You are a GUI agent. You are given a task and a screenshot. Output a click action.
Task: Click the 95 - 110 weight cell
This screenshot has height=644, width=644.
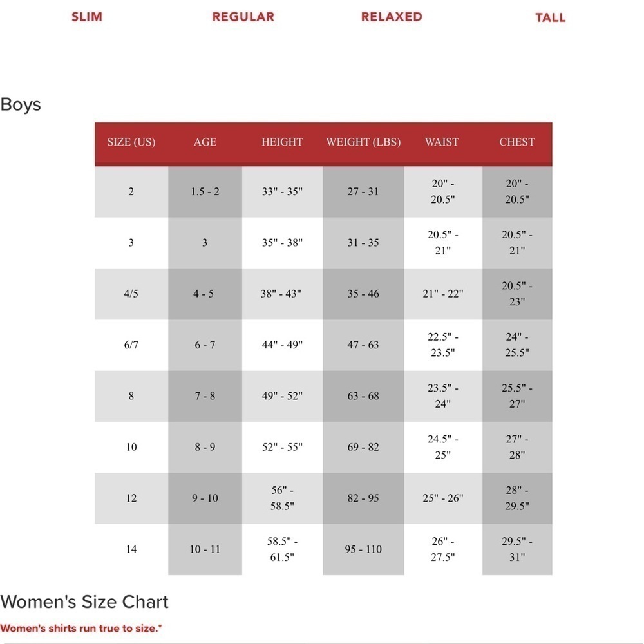363,549
